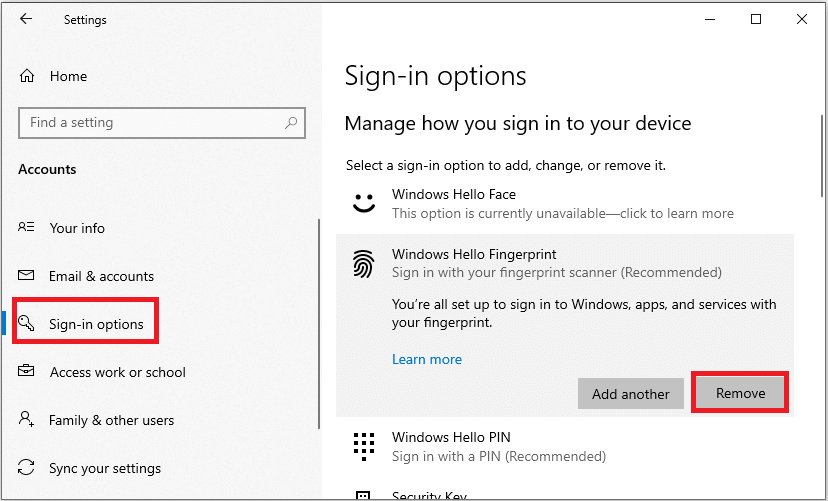Viewport: 828px width, 501px height.
Task: Click Add another fingerprint button
Action: (x=631, y=394)
